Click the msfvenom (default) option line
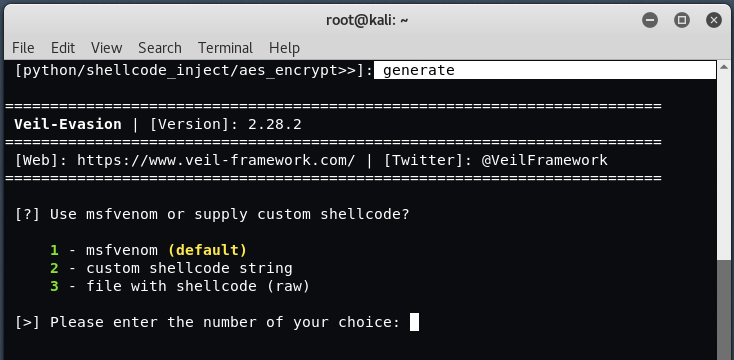 (148, 250)
